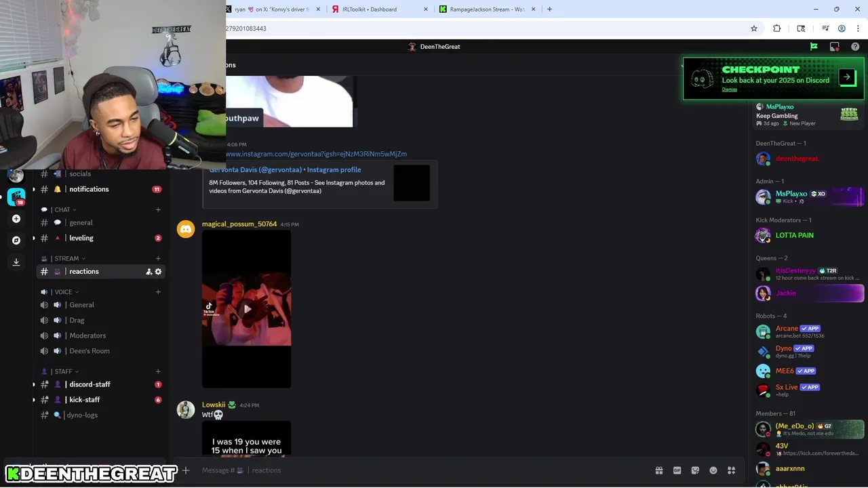Viewport: 868px width, 488px height.
Task: Add channel to CHAT category
Action: click(158, 209)
